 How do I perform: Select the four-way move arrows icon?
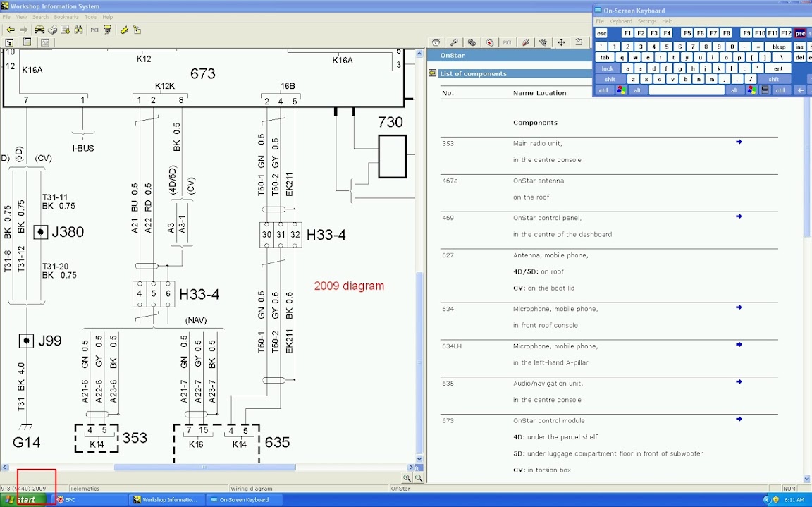[x=561, y=42]
